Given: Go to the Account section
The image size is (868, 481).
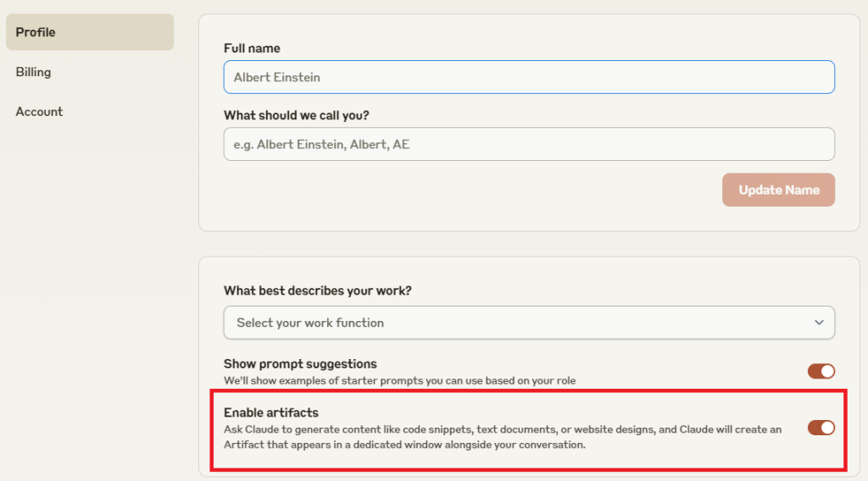Looking at the screenshot, I should 39,112.
